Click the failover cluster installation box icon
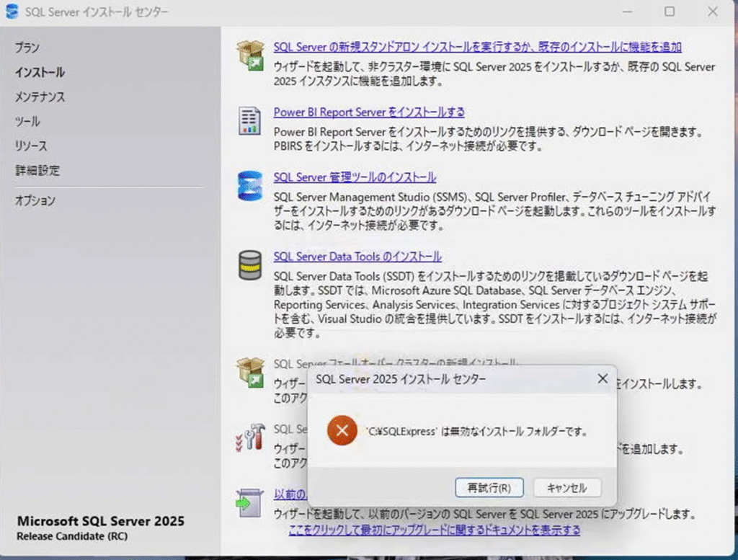Image resolution: width=738 pixels, height=560 pixels. [250, 372]
